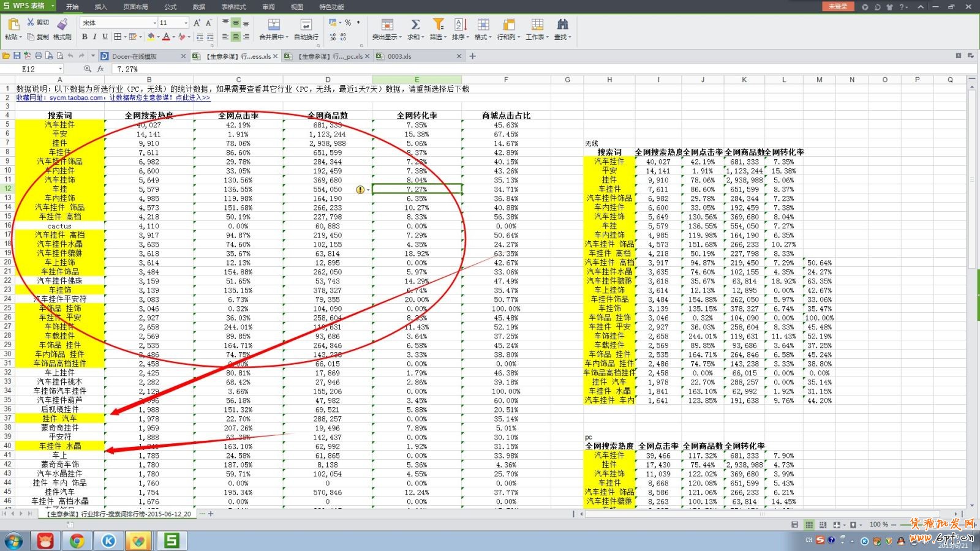Select the Format Painter (格式刷) brush

(x=62, y=24)
